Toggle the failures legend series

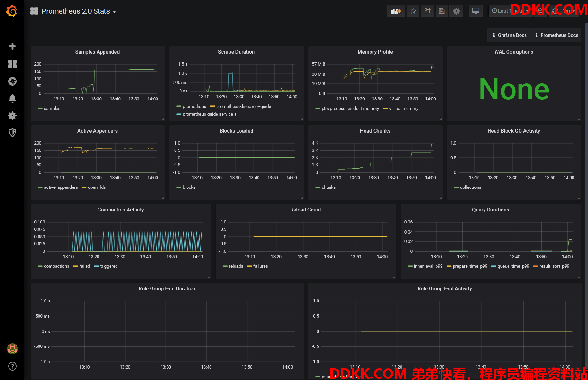click(x=261, y=266)
